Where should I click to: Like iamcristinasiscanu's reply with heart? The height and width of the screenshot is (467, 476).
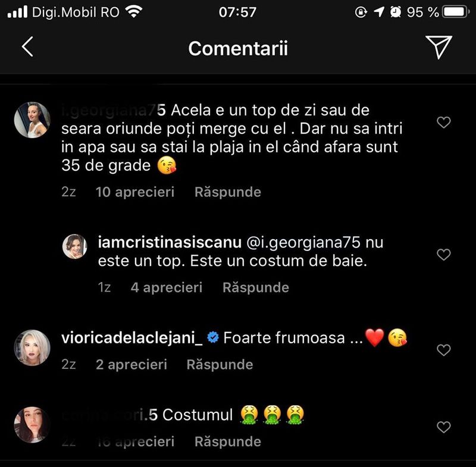point(444,255)
